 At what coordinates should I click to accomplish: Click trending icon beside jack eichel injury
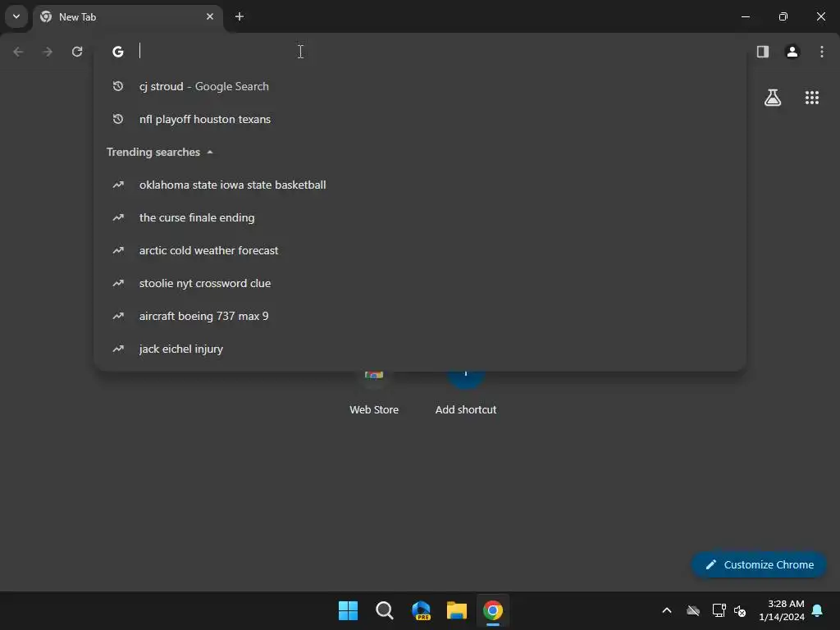[x=118, y=349]
